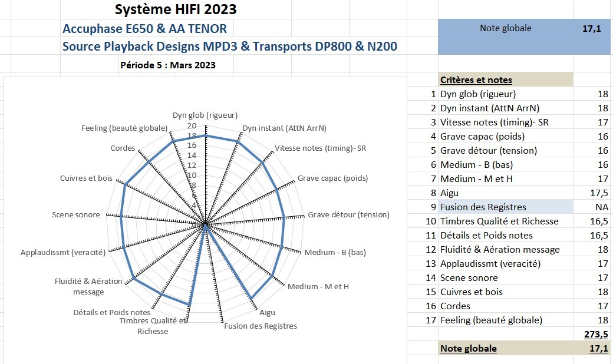Click the 'Période 5 : Mars 2023' cell
Viewport: 613px width, 364px height.
[168, 65]
